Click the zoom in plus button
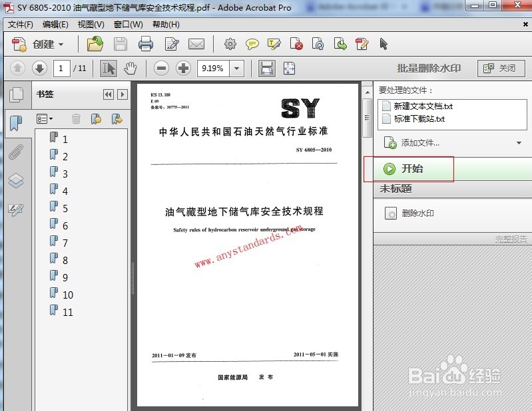The image size is (532, 411). [x=183, y=68]
